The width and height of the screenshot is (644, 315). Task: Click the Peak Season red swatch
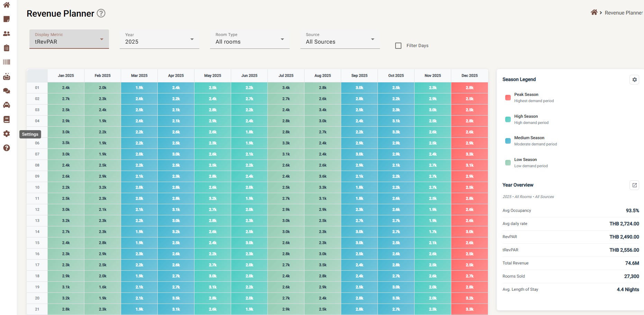pos(508,98)
